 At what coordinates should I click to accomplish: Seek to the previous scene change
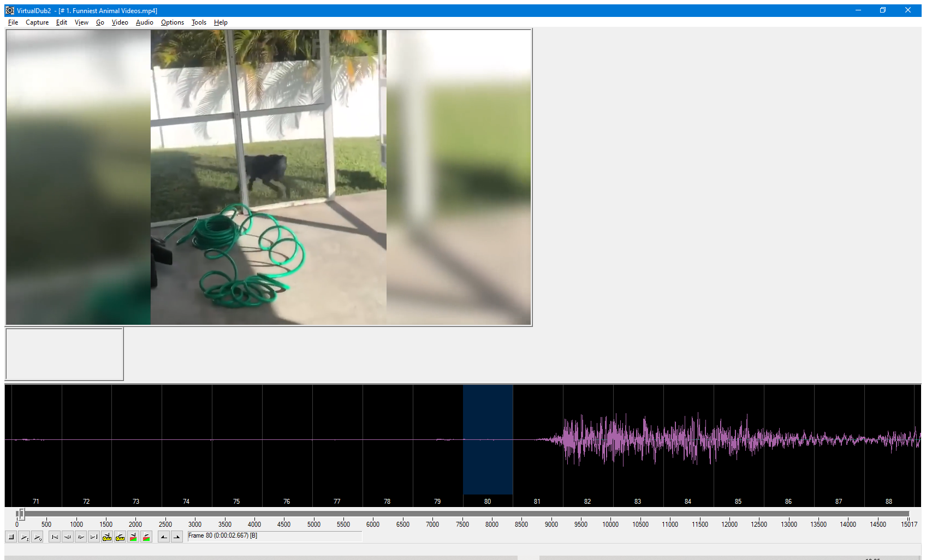click(133, 537)
